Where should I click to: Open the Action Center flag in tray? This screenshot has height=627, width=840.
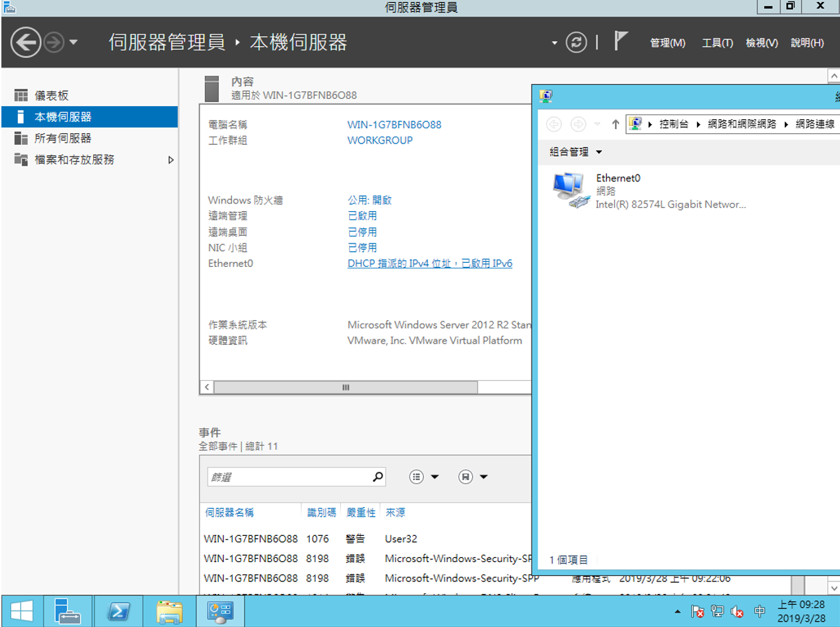(x=698, y=612)
